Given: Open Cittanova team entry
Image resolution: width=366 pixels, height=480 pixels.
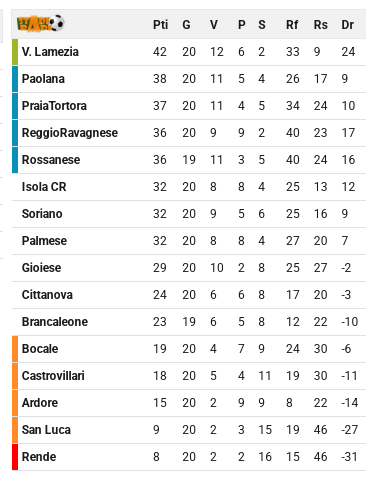Looking at the screenshot, I should [x=47, y=295].
